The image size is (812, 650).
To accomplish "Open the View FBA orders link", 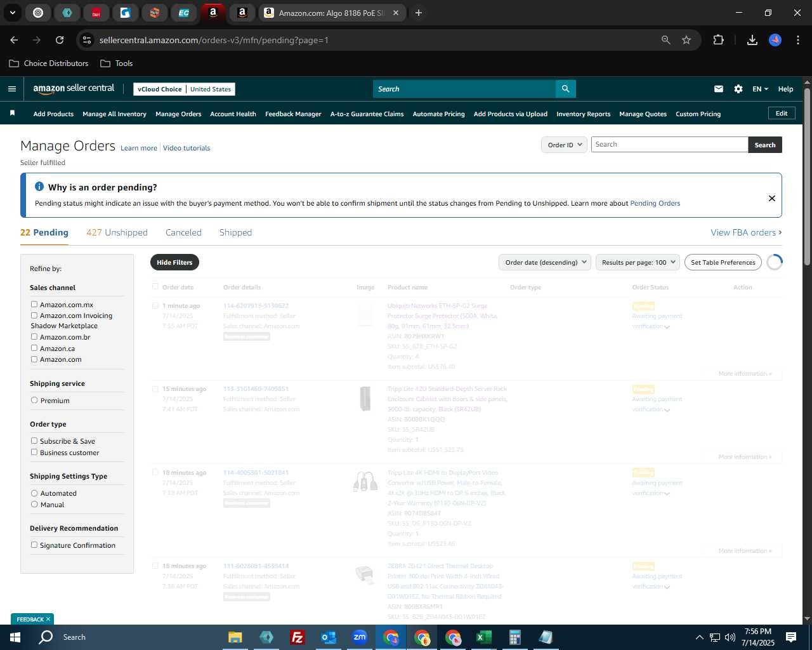I will 746,232.
